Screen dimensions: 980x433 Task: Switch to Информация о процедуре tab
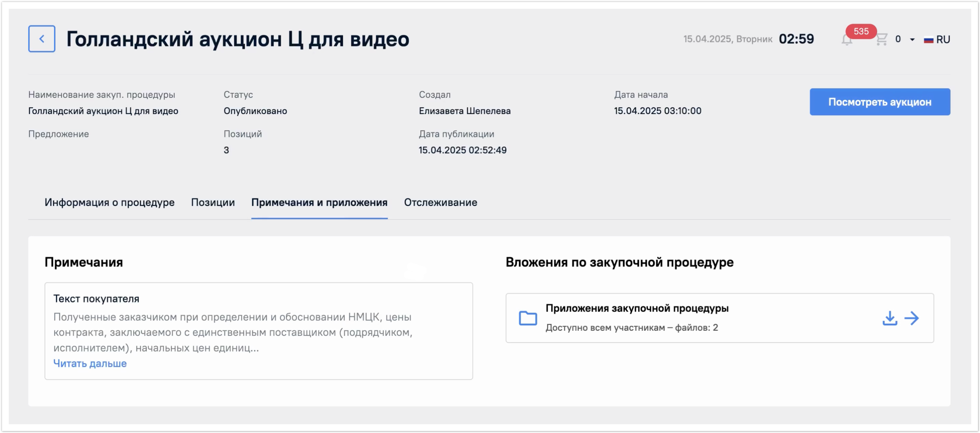(109, 202)
